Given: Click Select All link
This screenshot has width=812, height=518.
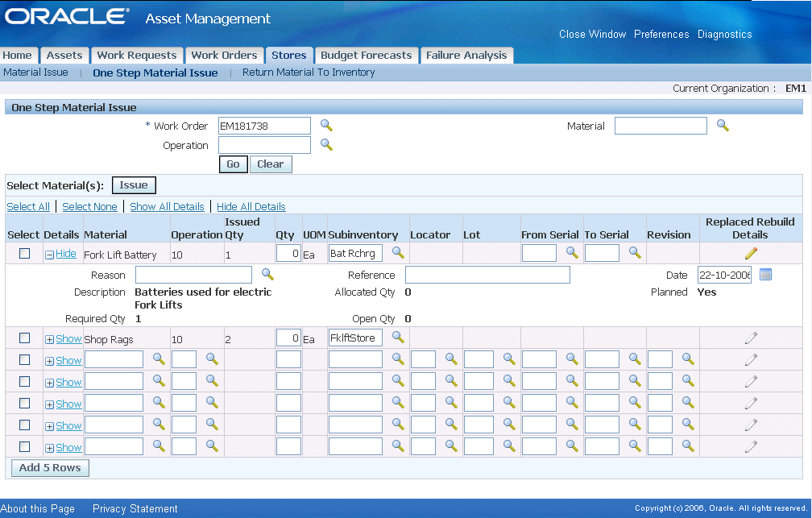Looking at the screenshot, I should click(28, 207).
